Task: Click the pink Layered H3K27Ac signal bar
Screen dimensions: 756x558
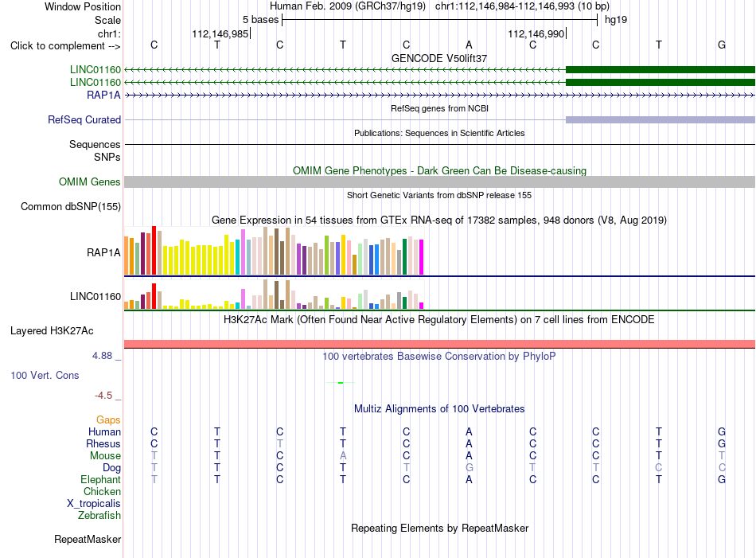Action: [x=440, y=344]
